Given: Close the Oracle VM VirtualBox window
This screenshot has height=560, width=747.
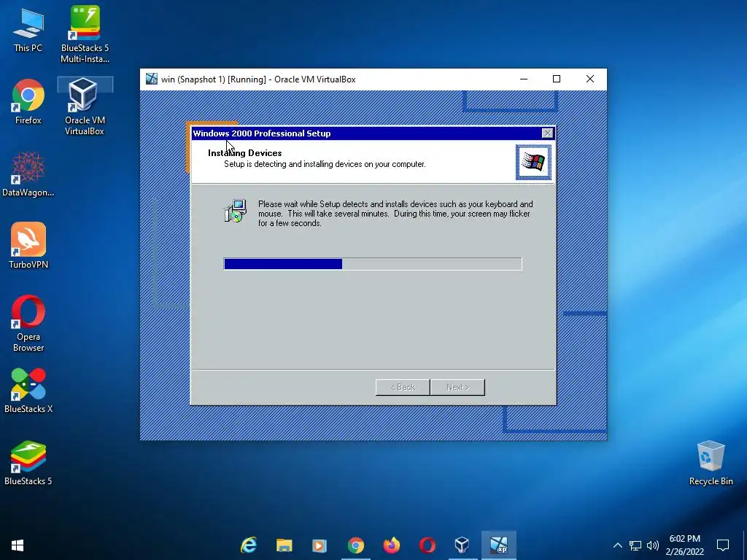Looking at the screenshot, I should pyautogui.click(x=589, y=79).
